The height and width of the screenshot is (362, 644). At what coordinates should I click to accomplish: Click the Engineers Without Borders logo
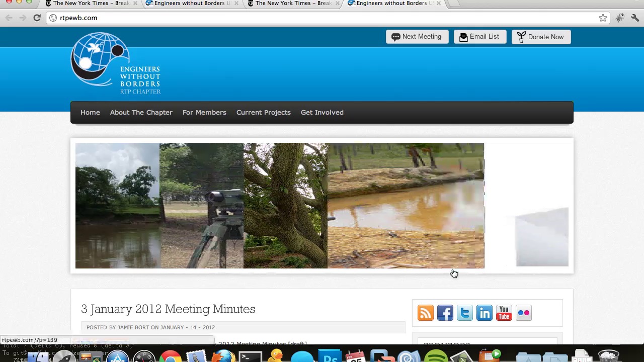click(116, 63)
